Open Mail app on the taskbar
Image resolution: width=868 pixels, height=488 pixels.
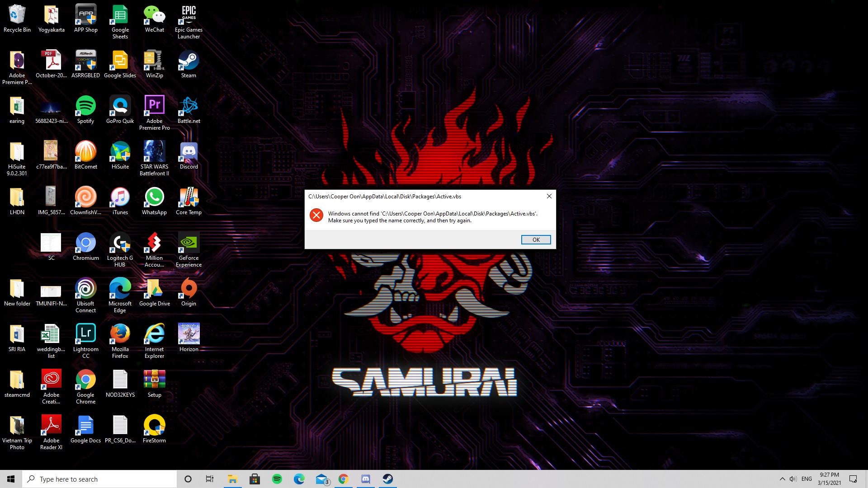[322, 479]
